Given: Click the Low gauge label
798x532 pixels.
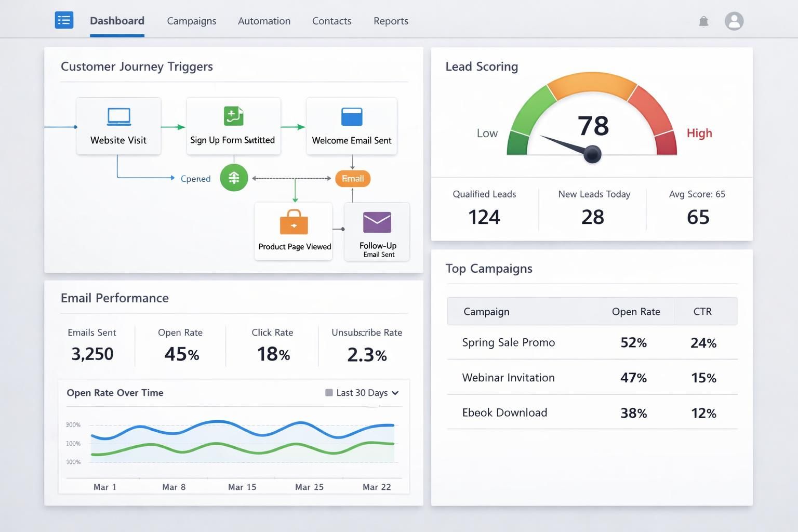Looking at the screenshot, I should (487, 134).
